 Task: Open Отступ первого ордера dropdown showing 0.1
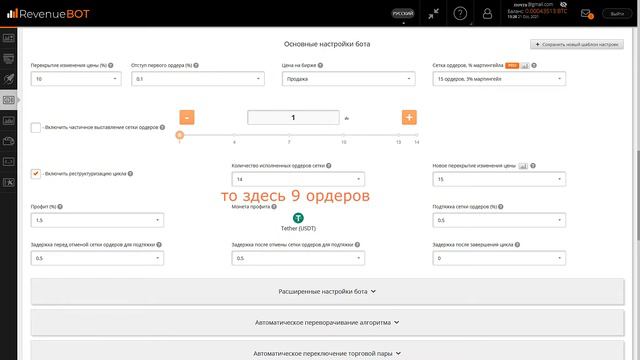(198, 79)
